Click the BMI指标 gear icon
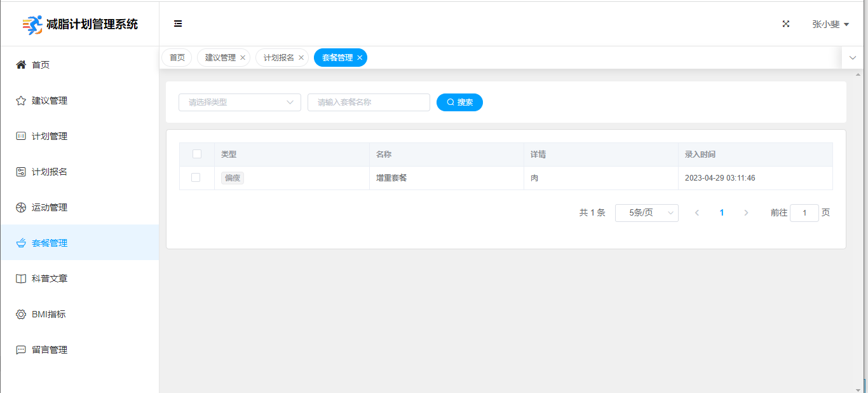 pos(21,314)
